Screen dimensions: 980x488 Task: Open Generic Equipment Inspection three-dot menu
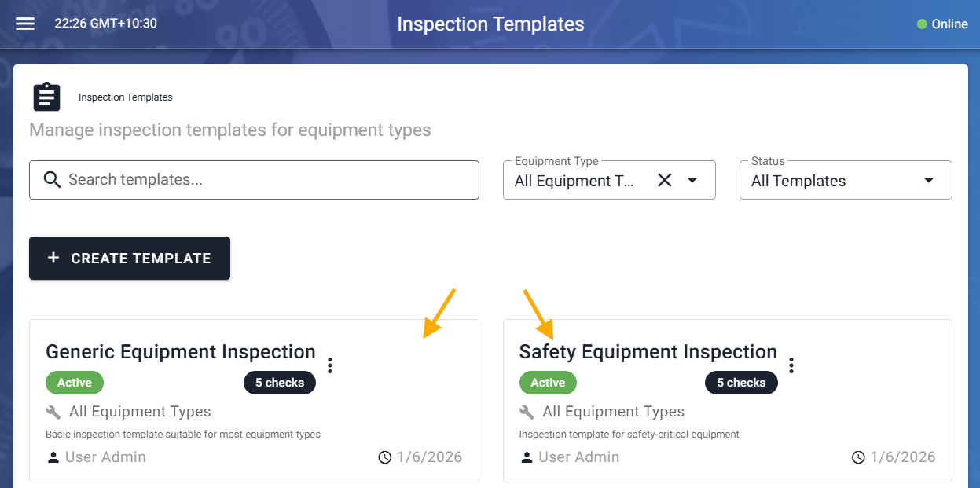(330, 365)
